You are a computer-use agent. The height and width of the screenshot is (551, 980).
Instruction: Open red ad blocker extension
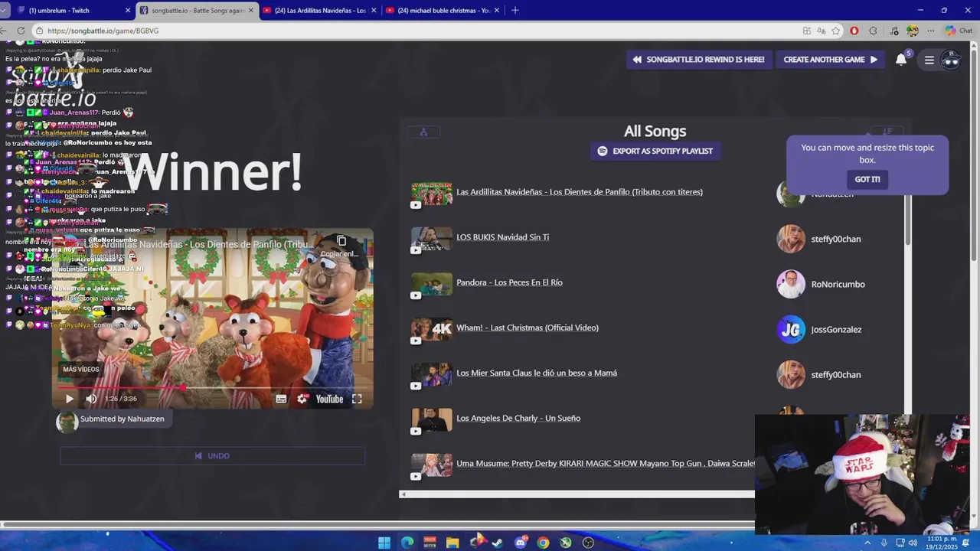854,31
